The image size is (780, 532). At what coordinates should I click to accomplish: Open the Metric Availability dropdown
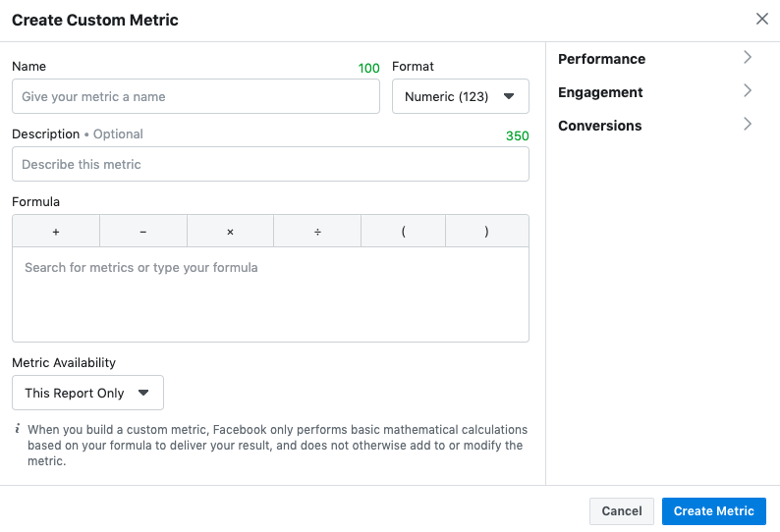point(87,393)
